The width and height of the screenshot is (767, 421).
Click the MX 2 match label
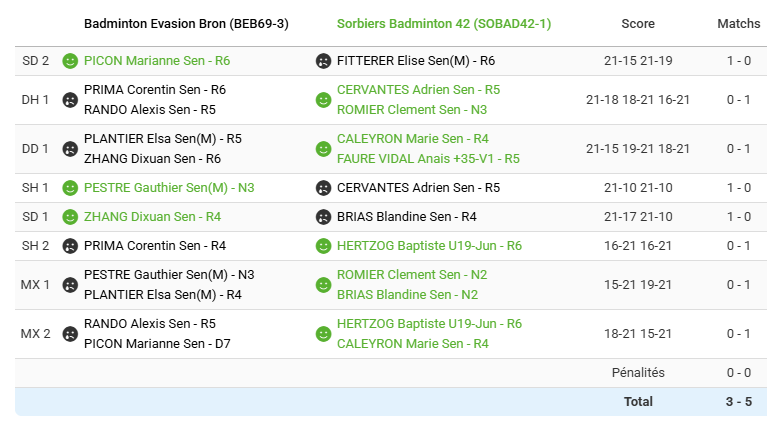pyautogui.click(x=36, y=334)
